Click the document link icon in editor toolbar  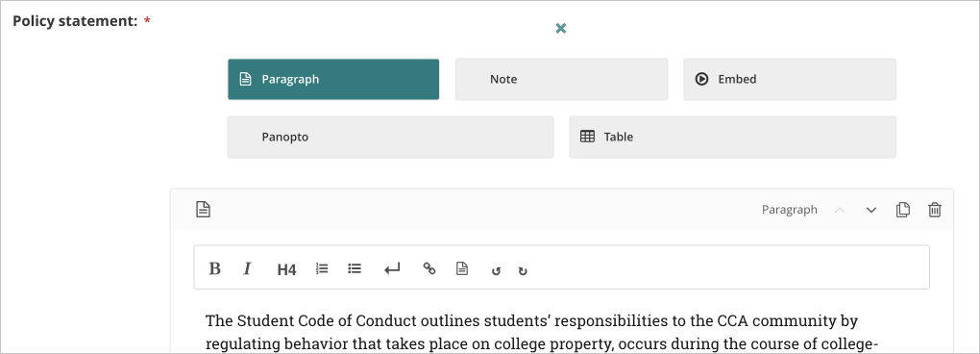tap(462, 269)
